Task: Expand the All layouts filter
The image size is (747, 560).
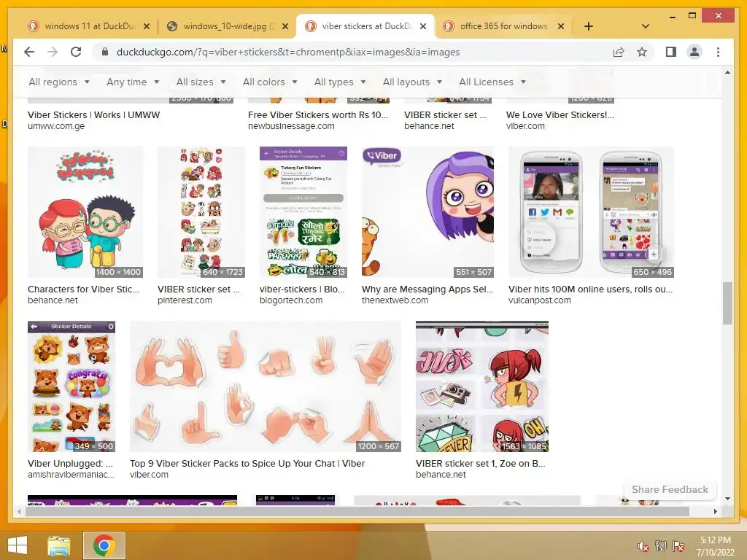Action: click(x=412, y=82)
